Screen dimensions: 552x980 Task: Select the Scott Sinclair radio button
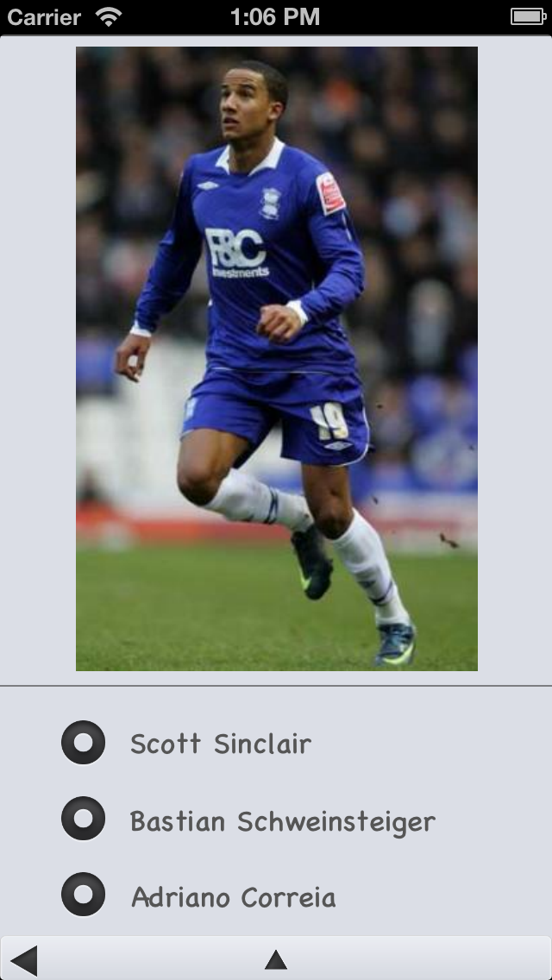point(83,743)
